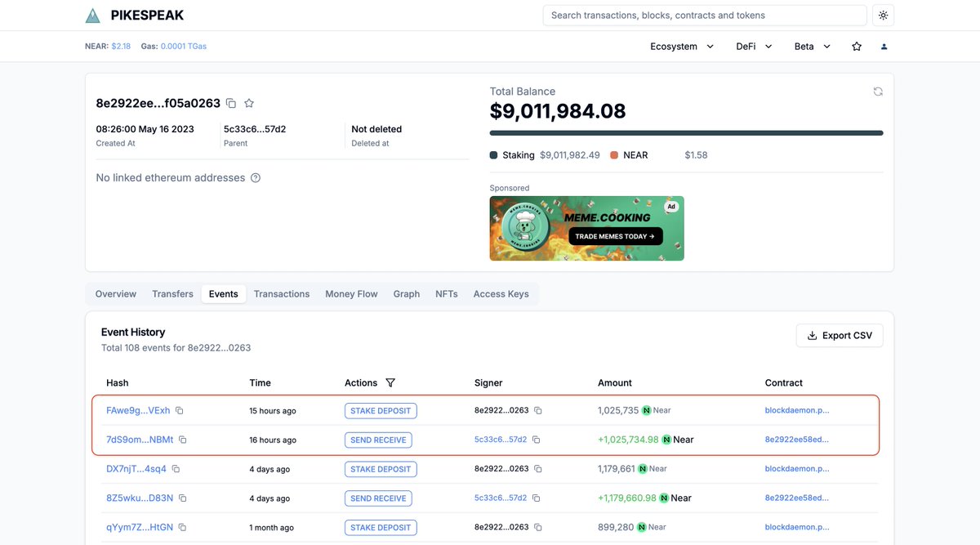Star the account 8e2922ee...f05a0263 as favorite
The width and height of the screenshot is (980, 545).
248,103
